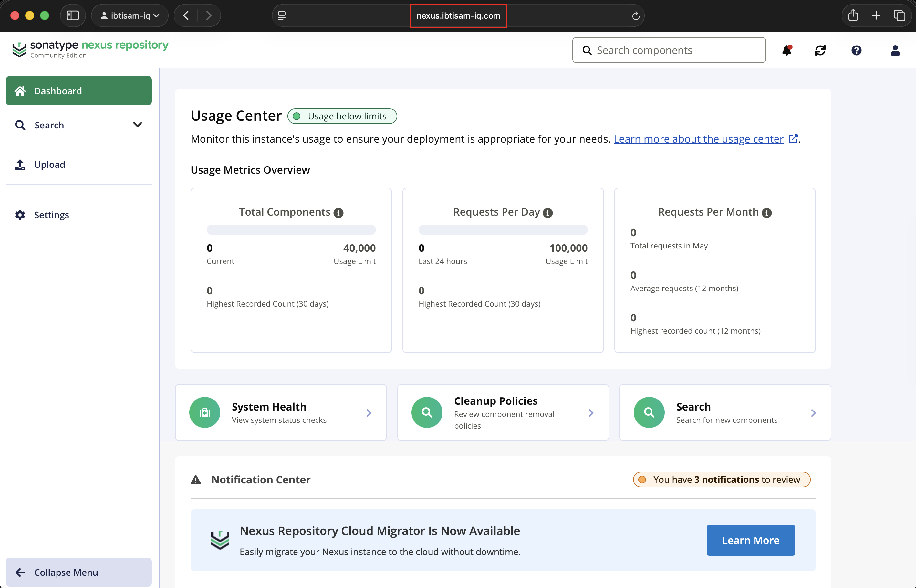
Task: Open the help question mark icon
Action: 856,50
